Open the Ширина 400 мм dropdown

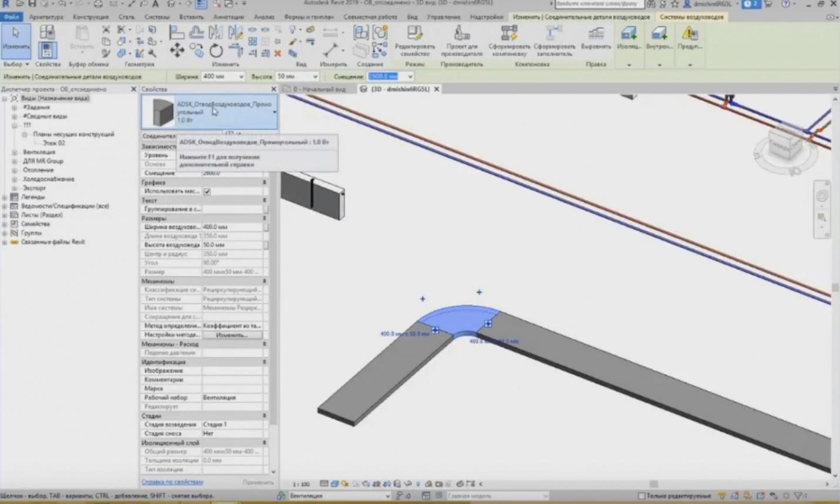pyautogui.click(x=241, y=76)
